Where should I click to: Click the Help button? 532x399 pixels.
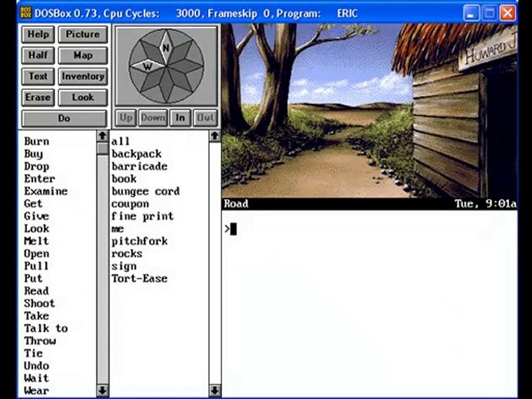pyautogui.click(x=38, y=34)
